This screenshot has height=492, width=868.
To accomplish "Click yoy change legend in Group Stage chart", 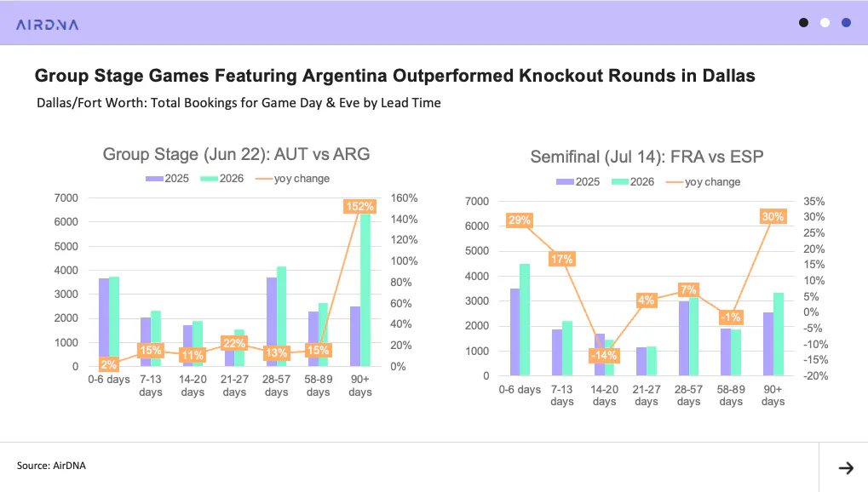I will [x=293, y=179].
